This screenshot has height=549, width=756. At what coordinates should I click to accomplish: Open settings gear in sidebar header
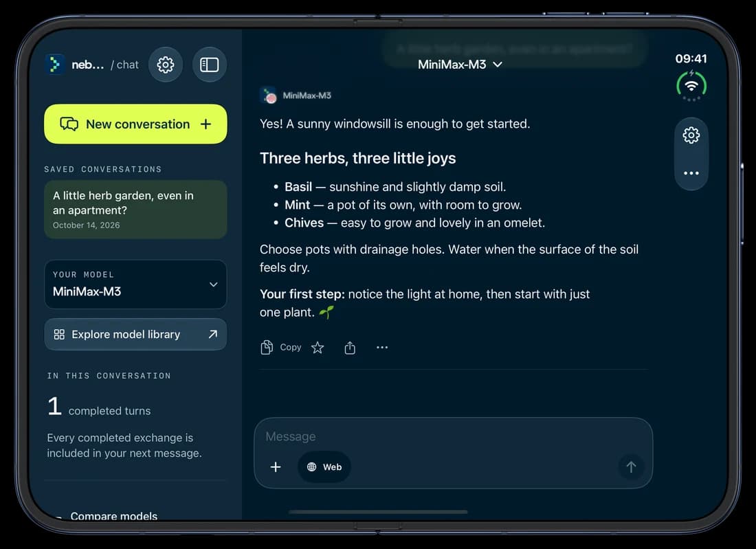166,65
